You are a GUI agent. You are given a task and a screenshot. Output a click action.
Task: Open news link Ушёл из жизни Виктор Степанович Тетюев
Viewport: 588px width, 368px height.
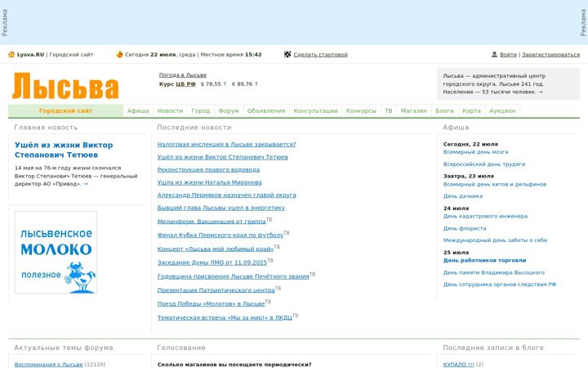(223, 157)
